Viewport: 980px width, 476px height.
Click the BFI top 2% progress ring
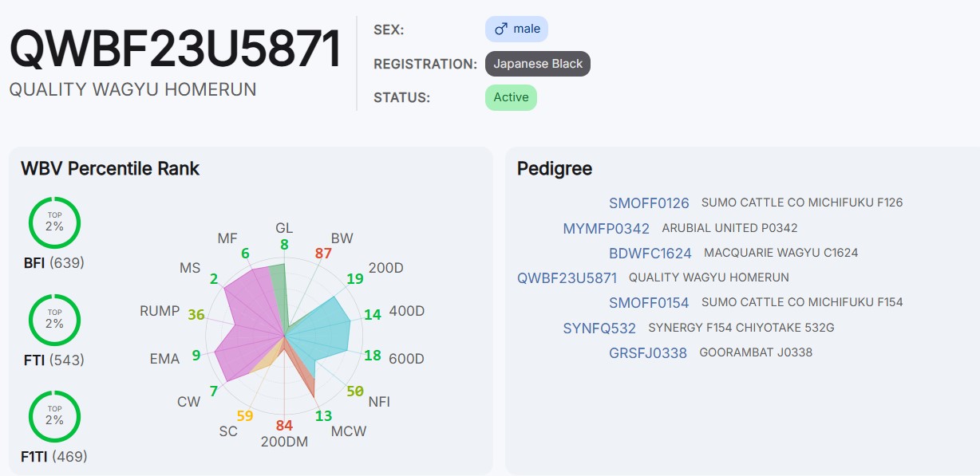tap(54, 222)
